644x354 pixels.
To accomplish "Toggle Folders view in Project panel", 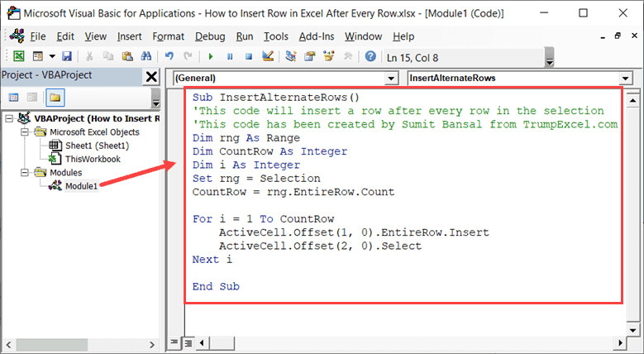I will (55, 98).
